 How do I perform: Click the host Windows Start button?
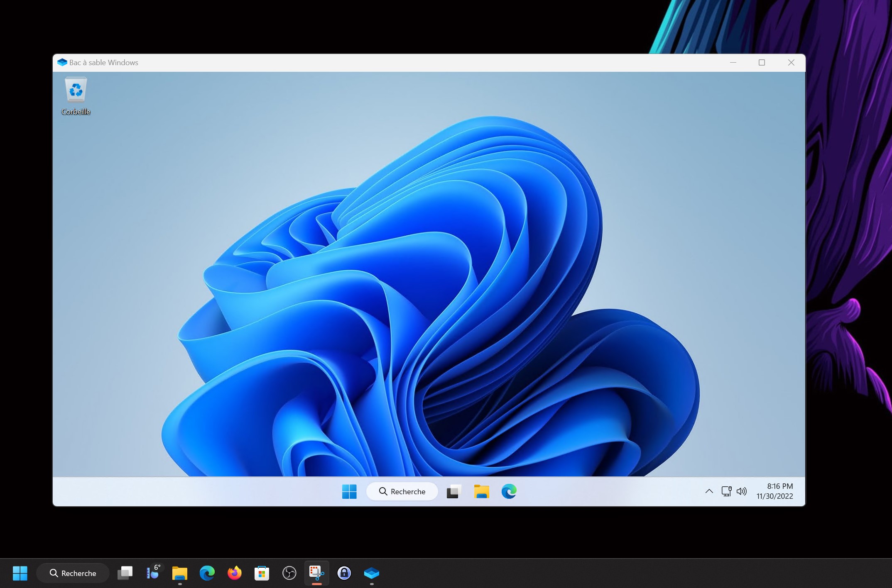(x=20, y=573)
